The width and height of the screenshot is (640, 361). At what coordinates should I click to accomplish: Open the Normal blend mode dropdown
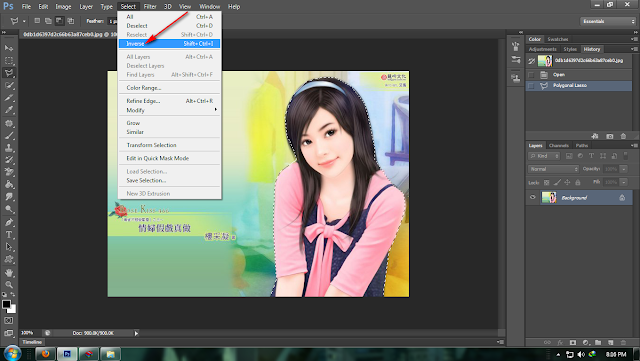(553, 169)
